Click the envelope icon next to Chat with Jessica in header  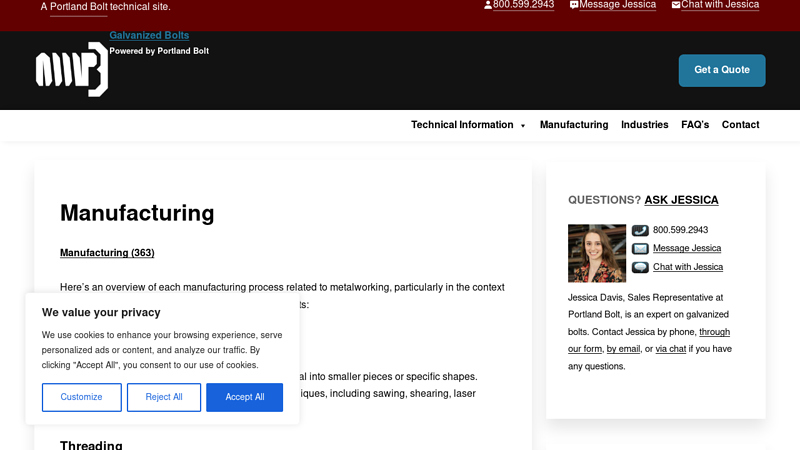[x=676, y=5]
